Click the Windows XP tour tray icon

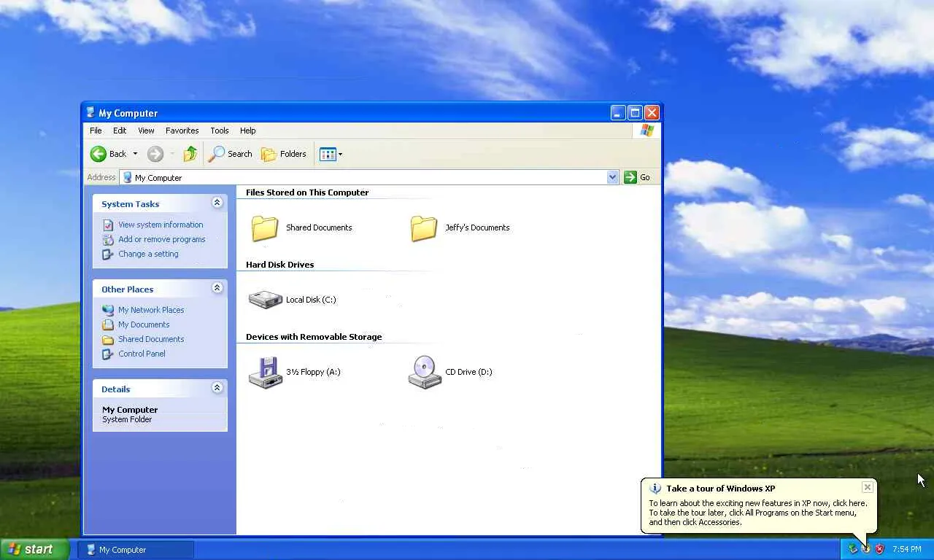coord(866,549)
